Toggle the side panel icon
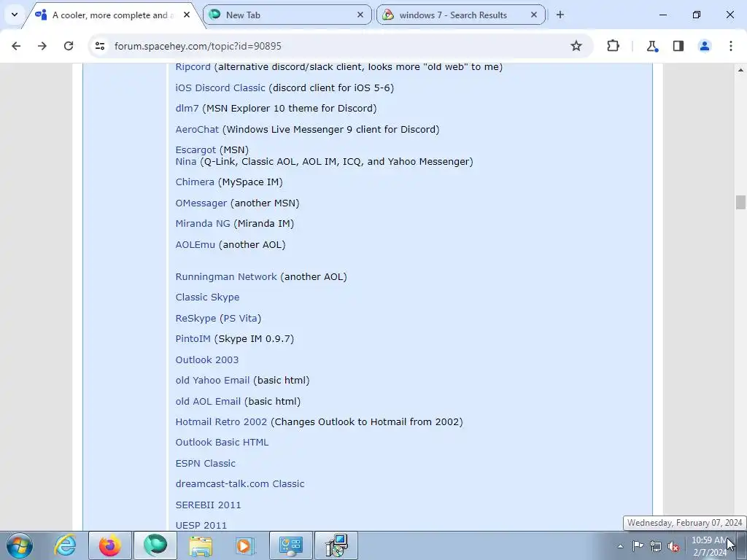The width and height of the screenshot is (747, 560). [x=678, y=46]
